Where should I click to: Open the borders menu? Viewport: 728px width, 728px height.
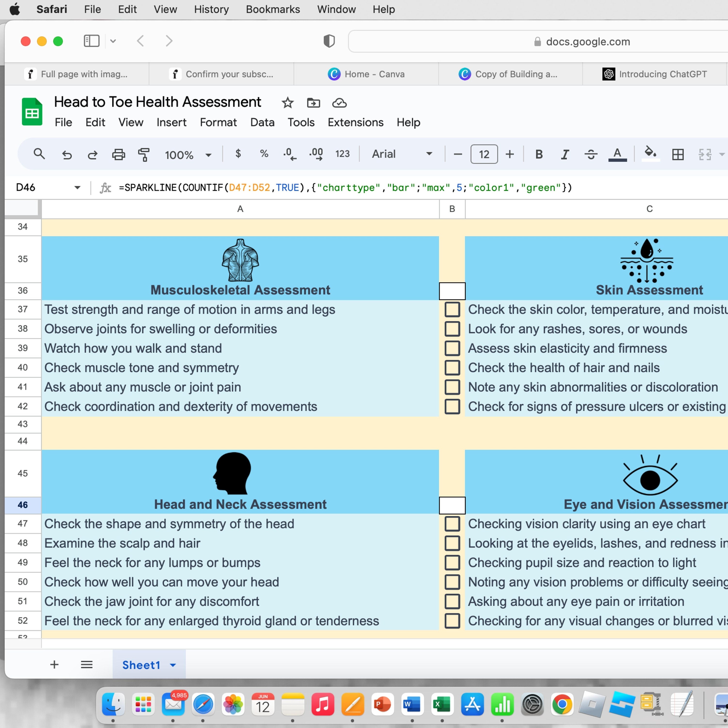pyautogui.click(x=678, y=154)
